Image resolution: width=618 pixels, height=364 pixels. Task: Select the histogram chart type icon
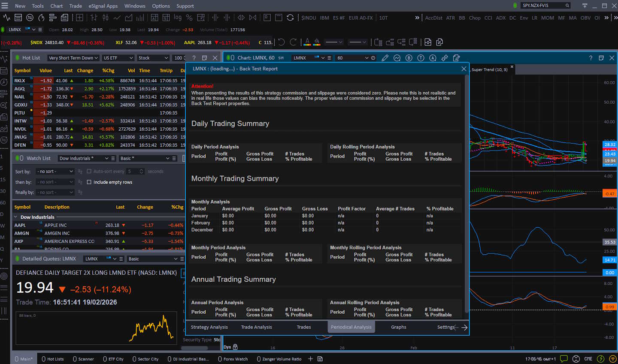140,18
